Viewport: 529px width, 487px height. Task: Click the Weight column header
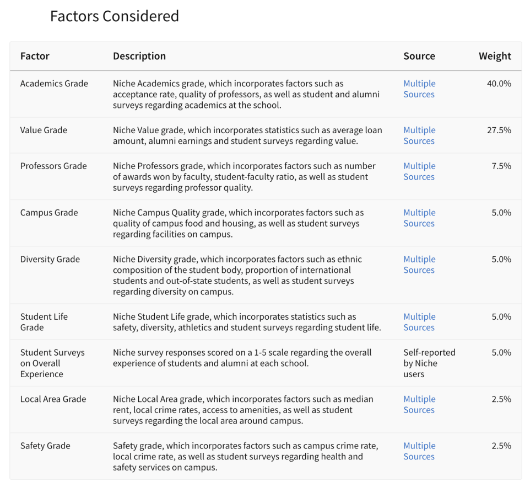(x=495, y=56)
